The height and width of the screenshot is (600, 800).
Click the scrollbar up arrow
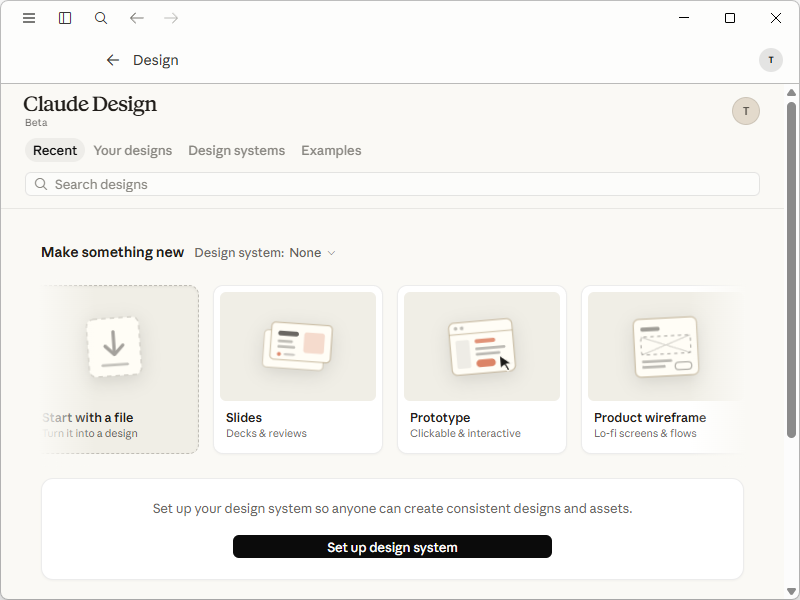pos(791,92)
